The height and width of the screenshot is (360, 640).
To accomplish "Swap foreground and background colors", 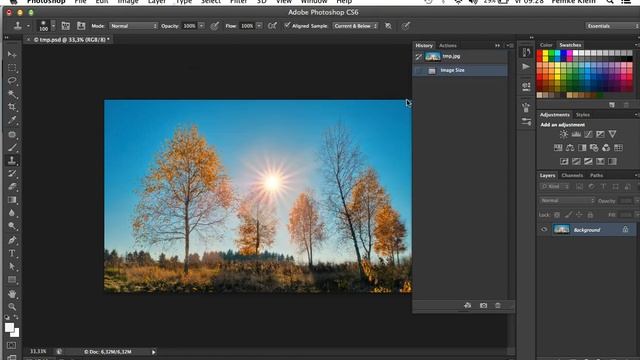I will [x=16, y=317].
